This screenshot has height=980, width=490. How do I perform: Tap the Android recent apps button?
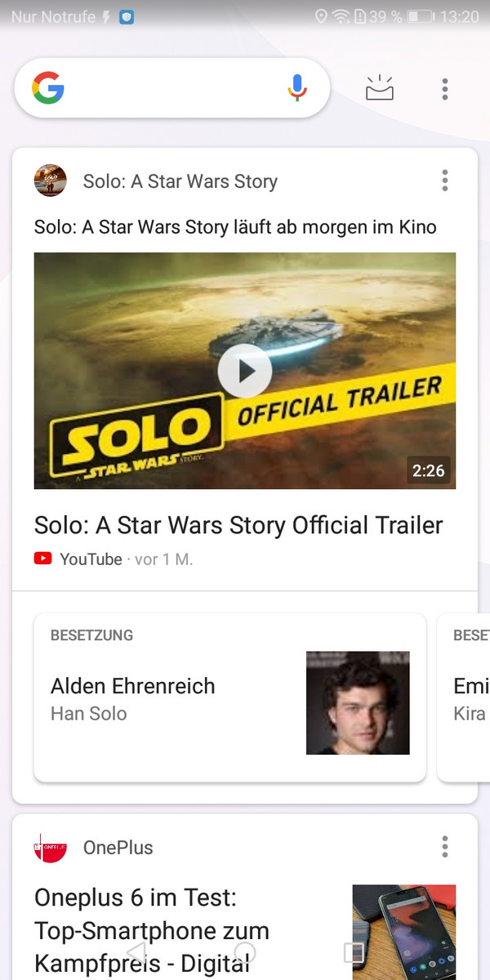(353, 952)
